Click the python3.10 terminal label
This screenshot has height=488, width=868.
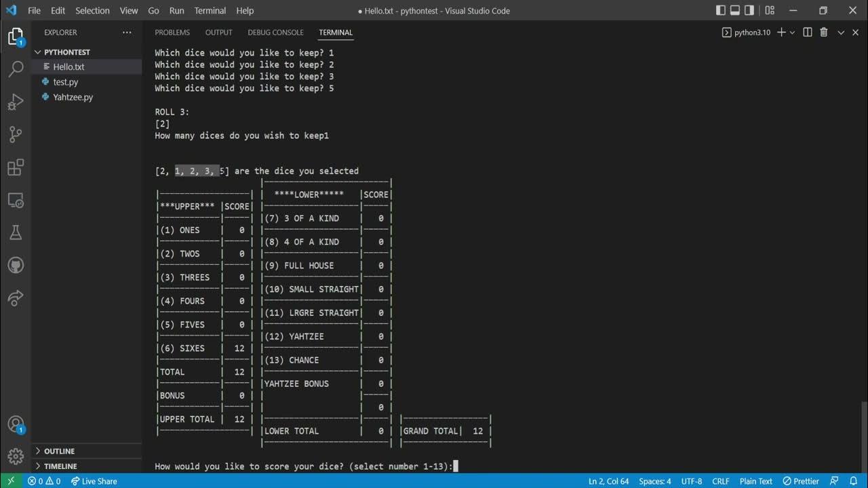click(x=746, y=33)
